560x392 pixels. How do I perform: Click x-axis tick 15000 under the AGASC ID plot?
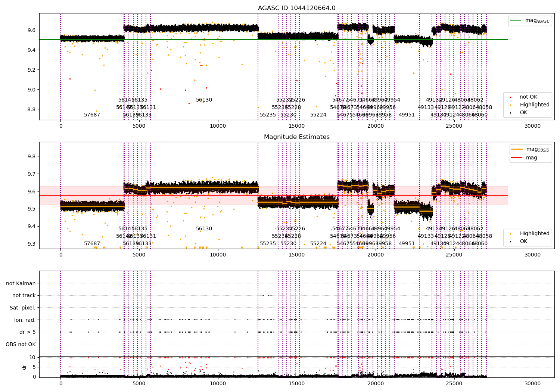(x=297, y=126)
